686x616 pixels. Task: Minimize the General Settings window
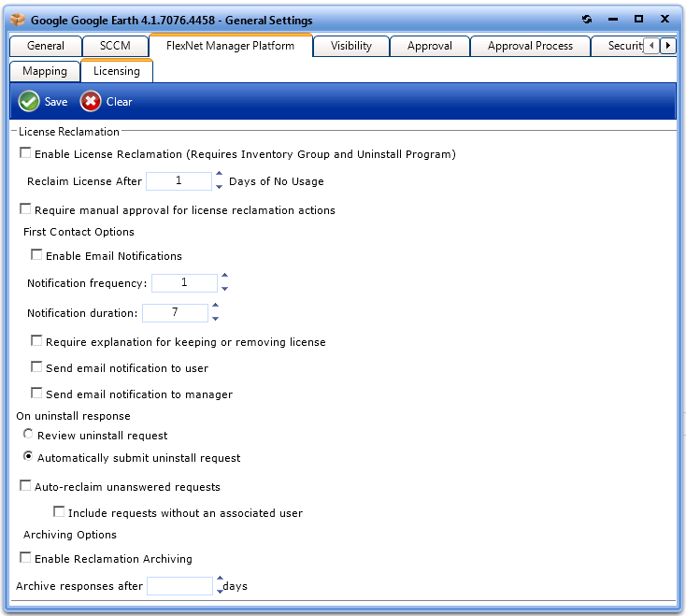(x=613, y=20)
